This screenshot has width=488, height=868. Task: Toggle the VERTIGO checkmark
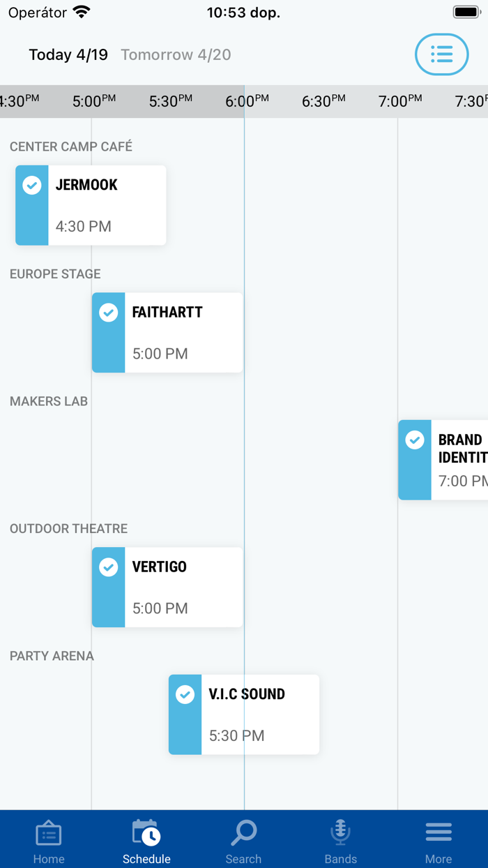coord(109,567)
